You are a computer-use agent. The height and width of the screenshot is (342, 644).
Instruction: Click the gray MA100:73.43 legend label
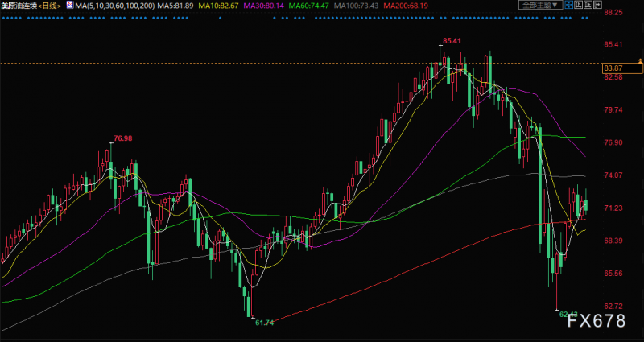[x=356, y=6]
